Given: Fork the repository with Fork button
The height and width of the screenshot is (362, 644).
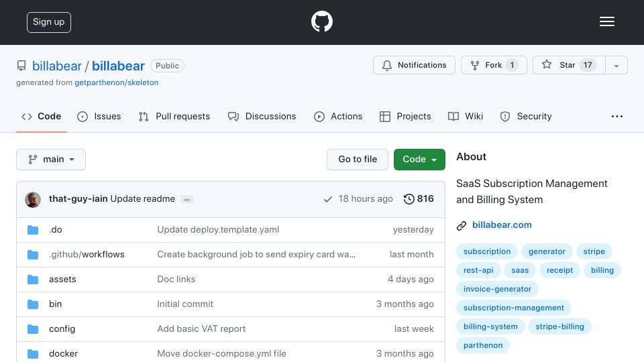Looking at the screenshot, I should click(x=494, y=65).
